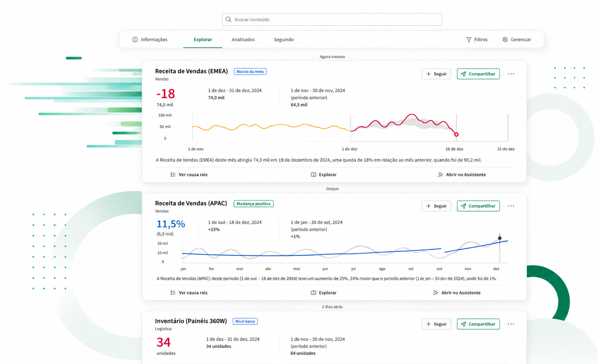Open the Informações tab
This screenshot has height=364, width=598.
[x=150, y=39]
